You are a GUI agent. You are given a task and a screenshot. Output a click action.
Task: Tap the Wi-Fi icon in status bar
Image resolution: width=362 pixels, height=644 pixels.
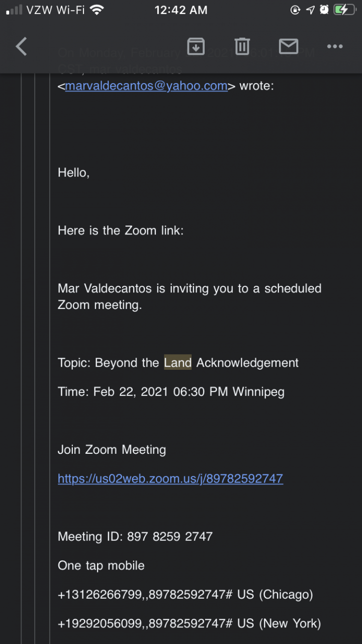point(97,10)
